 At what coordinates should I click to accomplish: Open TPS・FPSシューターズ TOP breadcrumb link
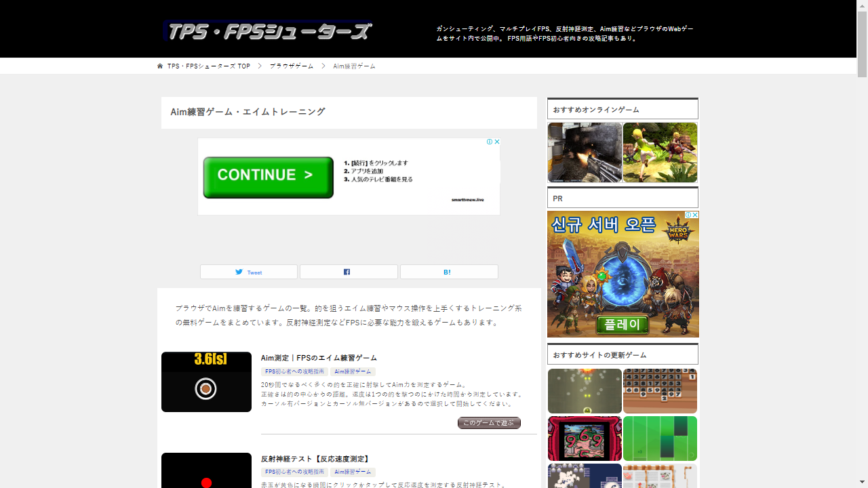pos(209,66)
